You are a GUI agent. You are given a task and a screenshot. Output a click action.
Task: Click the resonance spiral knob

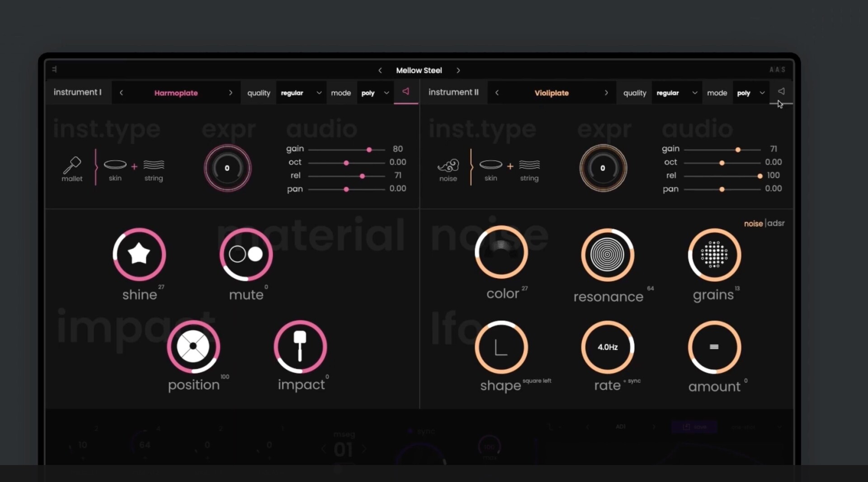click(x=608, y=255)
